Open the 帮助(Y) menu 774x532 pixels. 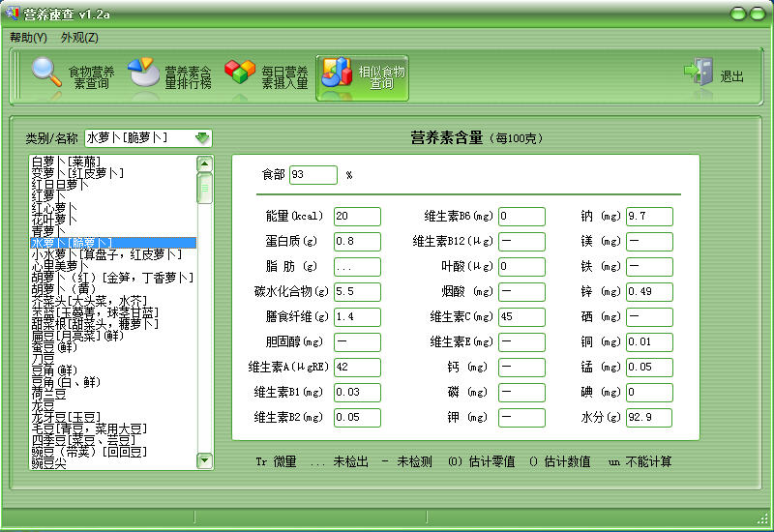click(28, 38)
